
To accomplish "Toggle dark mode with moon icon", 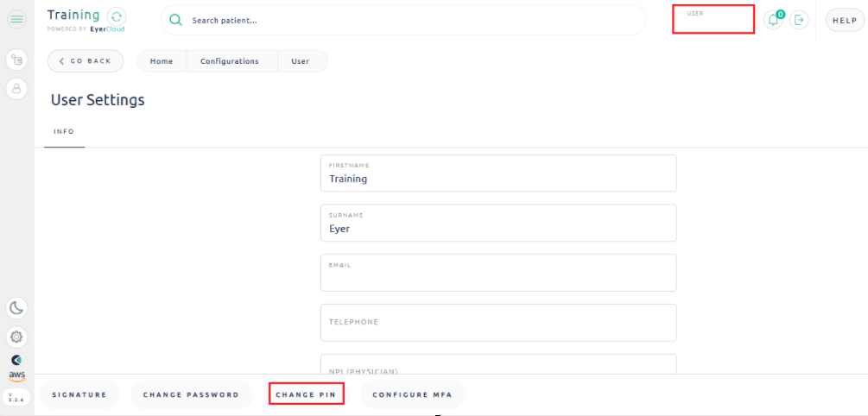I will [16, 308].
